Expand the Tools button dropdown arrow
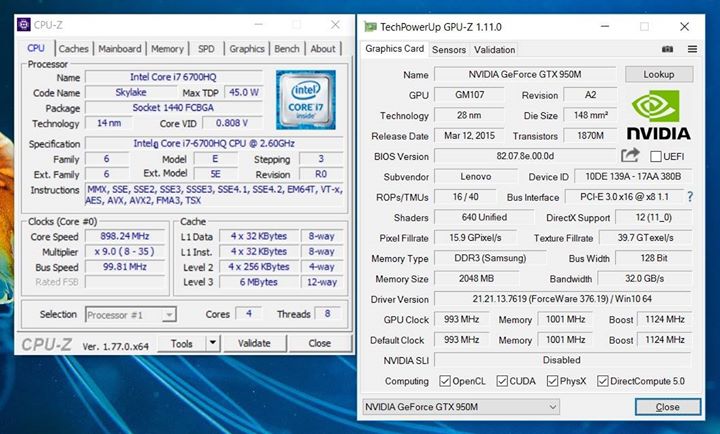Screen dimensions: 720x434 213,343
